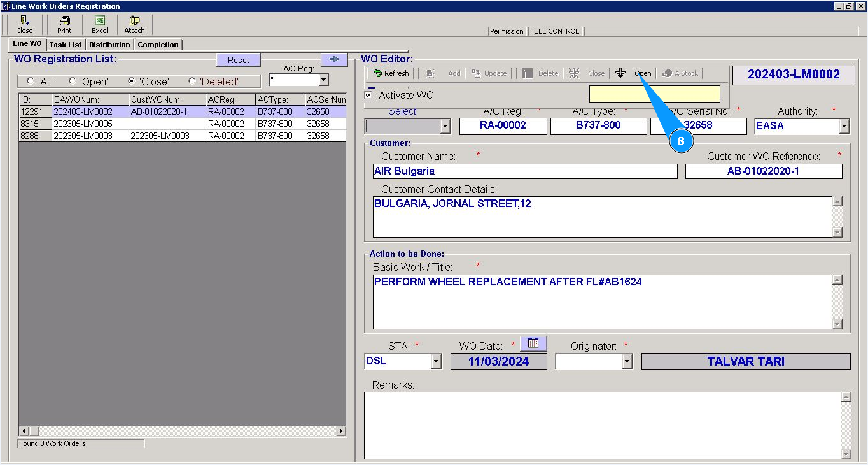Select work order row 202305-LM0005
868x465 pixels.
(x=83, y=124)
